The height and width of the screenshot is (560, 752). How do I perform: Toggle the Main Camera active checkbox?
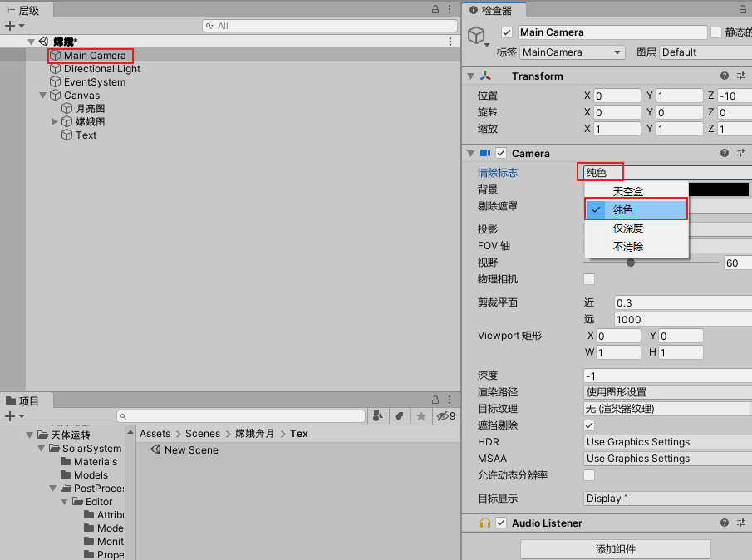pos(506,32)
